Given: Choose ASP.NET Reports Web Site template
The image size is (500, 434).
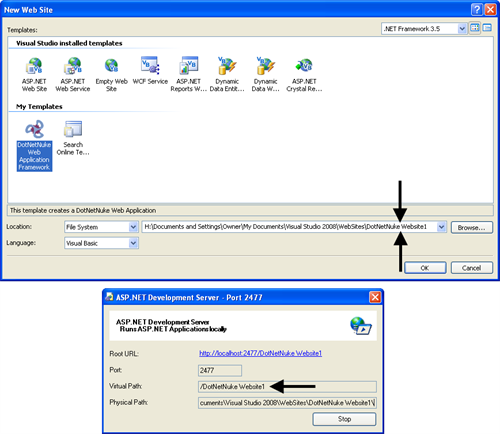Looking at the screenshot, I should (189, 75).
